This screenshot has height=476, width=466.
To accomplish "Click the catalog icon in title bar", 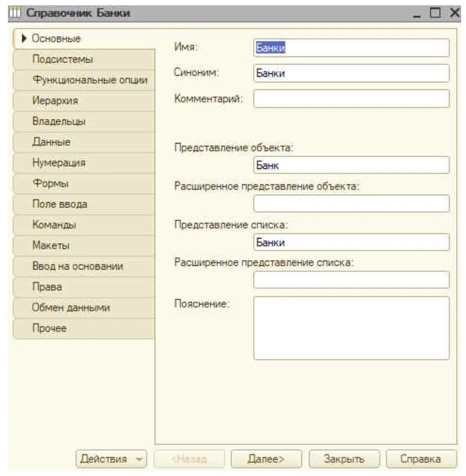I will pyautogui.click(x=14, y=13).
